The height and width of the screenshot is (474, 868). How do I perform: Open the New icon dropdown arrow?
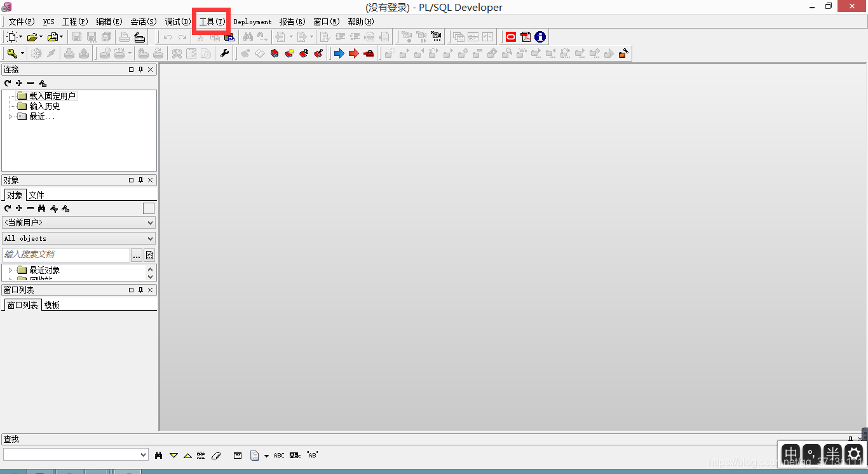point(21,37)
